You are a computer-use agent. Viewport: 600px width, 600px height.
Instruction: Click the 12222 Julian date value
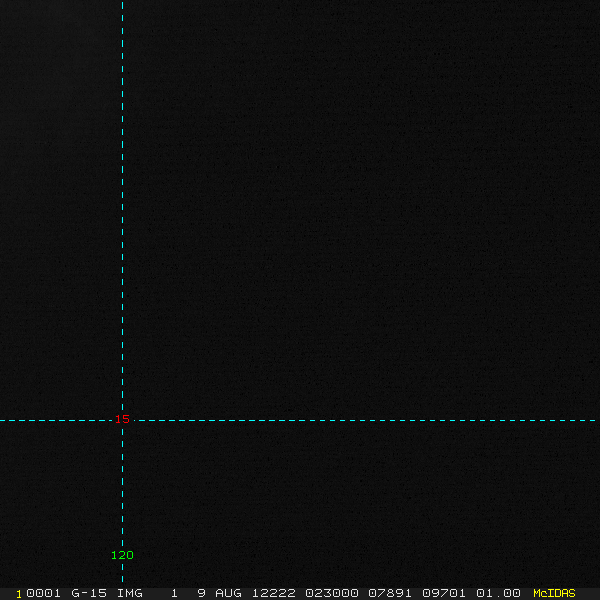[x=274, y=593]
